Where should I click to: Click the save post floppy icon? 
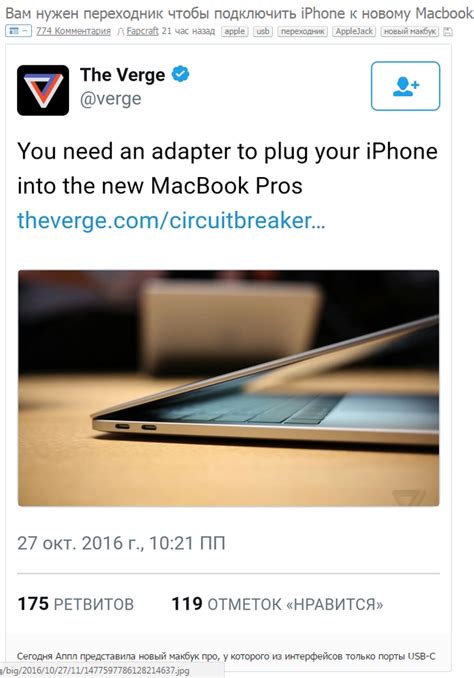pos(448,32)
